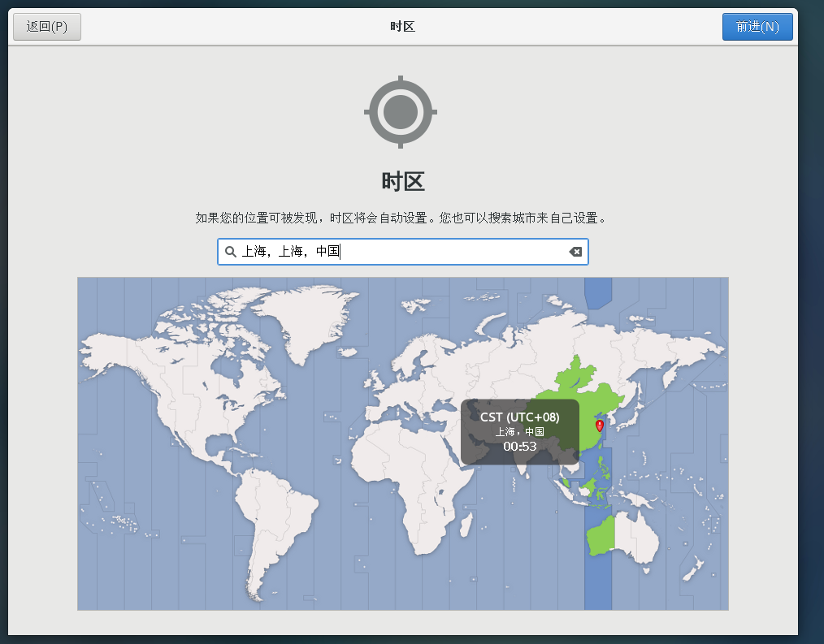The width and height of the screenshot is (824, 644).
Task: Focus the 上海，上海，中国 search input
Action: 402,252
